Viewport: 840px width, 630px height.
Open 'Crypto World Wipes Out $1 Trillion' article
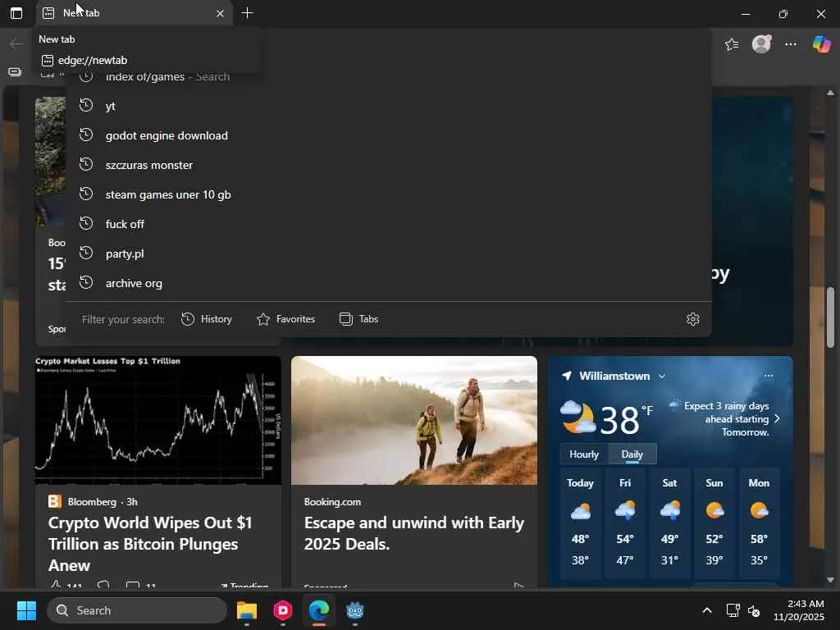click(150, 544)
